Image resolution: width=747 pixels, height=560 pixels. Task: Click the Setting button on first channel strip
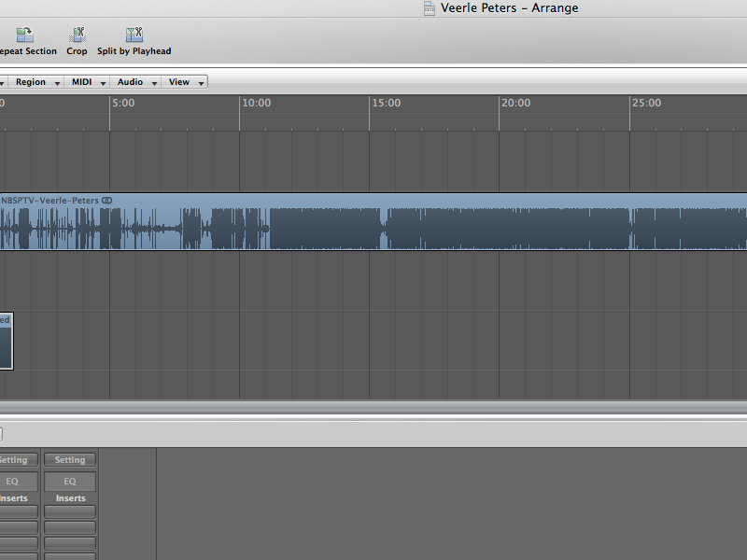coord(19,460)
